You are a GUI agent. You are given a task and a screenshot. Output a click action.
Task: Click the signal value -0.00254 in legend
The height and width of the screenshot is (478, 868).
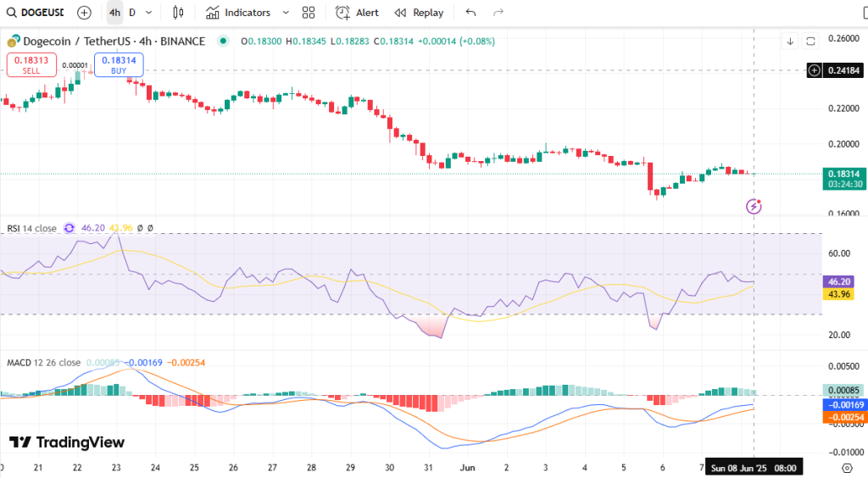[186, 363]
